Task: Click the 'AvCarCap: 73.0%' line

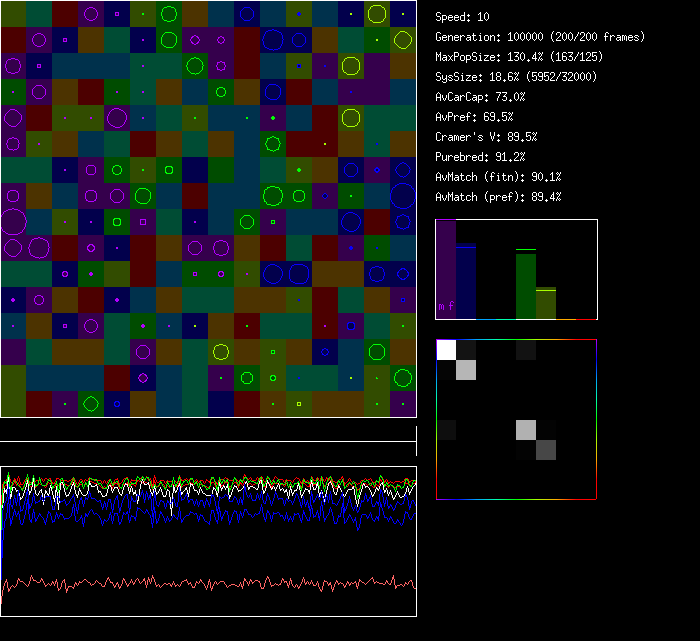Action: pyautogui.click(x=480, y=97)
